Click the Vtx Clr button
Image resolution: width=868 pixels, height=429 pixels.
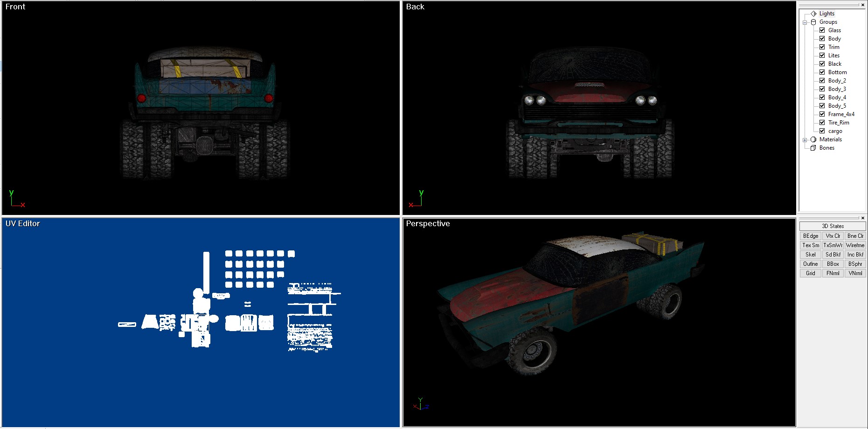pos(833,236)
